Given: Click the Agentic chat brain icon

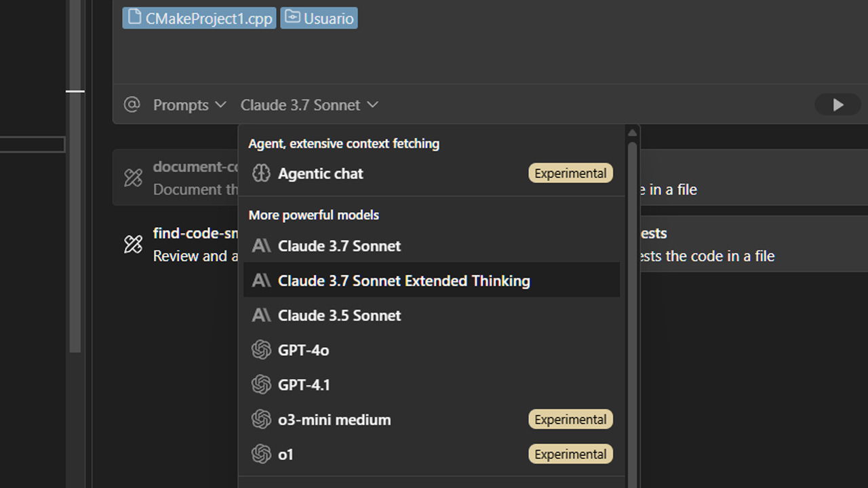Looking at the screenshot, I should 261,174.
